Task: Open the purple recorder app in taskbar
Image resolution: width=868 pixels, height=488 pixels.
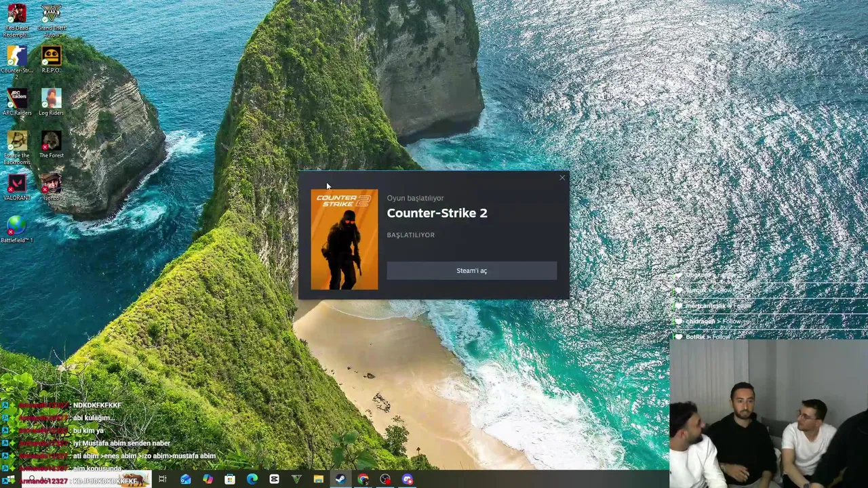Action: point(408,479)
